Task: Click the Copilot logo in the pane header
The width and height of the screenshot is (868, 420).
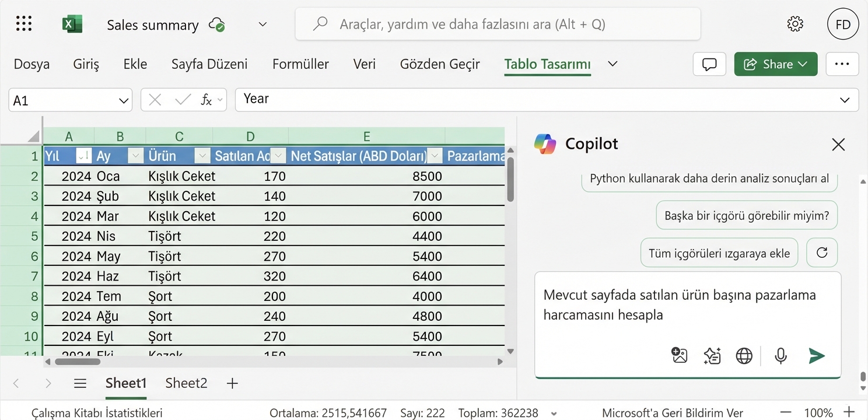Action: point(545,143)
